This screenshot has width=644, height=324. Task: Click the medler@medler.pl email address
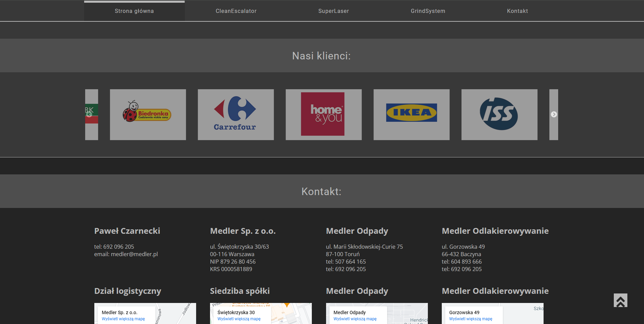click(x=134, y=254)
